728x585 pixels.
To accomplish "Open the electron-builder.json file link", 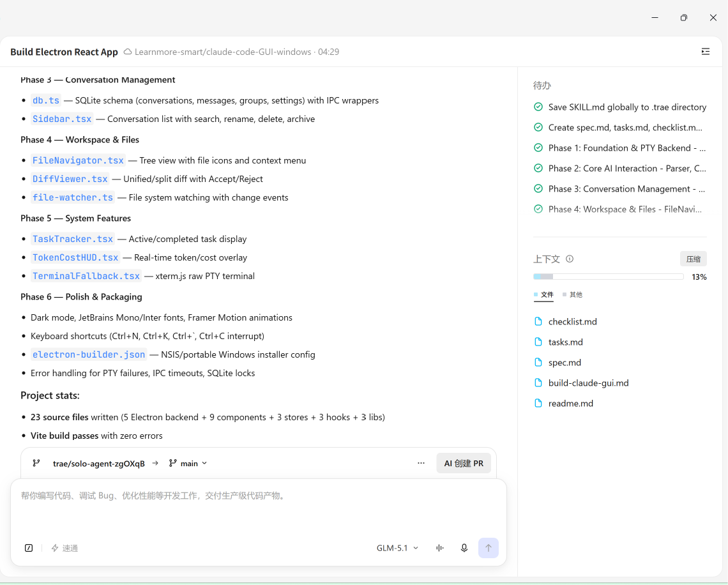I will click(x=89, y=354).
